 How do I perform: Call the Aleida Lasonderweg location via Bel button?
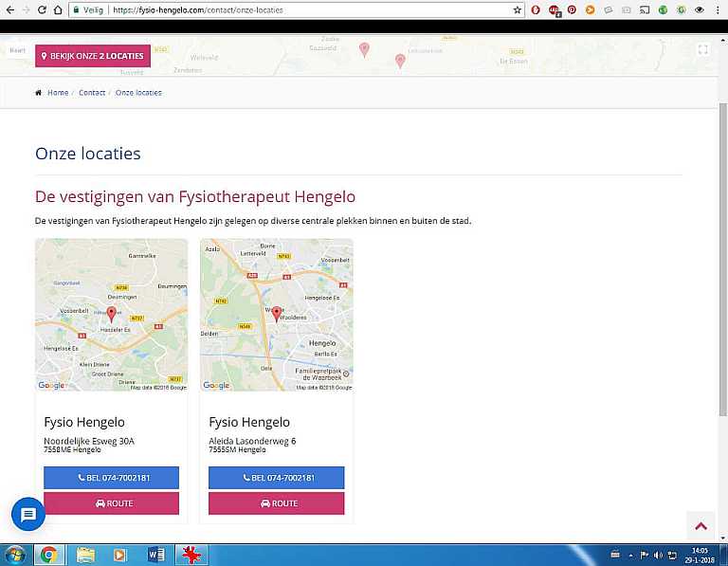pos(277,478)
